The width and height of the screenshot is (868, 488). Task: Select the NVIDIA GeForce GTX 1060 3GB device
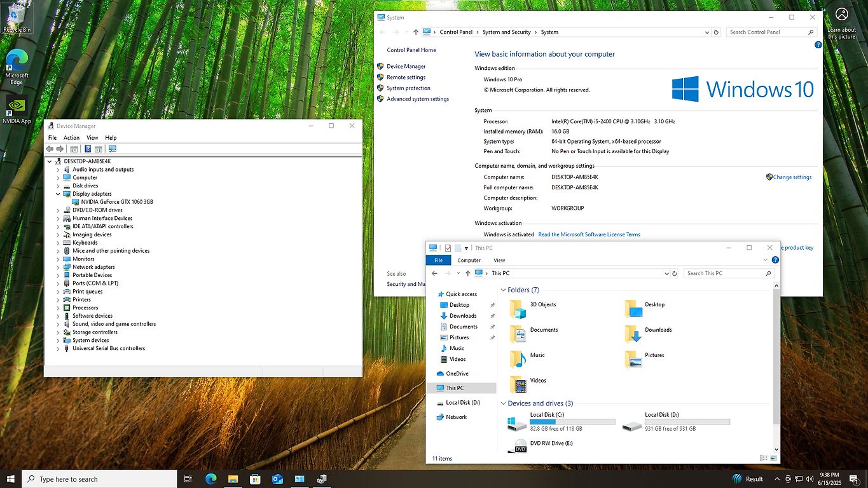click(117, 202)
